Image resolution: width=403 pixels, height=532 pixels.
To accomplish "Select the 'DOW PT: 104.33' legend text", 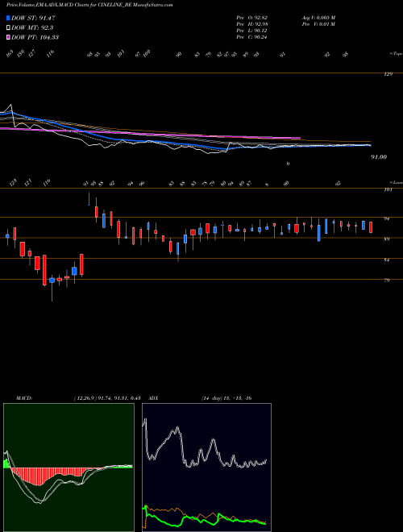I will click(35, 37).
